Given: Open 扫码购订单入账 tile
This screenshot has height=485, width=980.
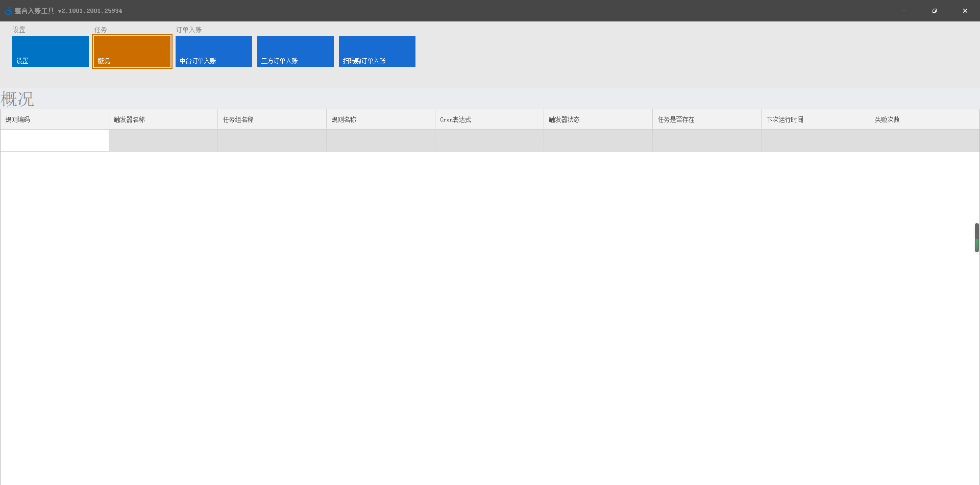Looking at the screenshot, I should [377, 52].
